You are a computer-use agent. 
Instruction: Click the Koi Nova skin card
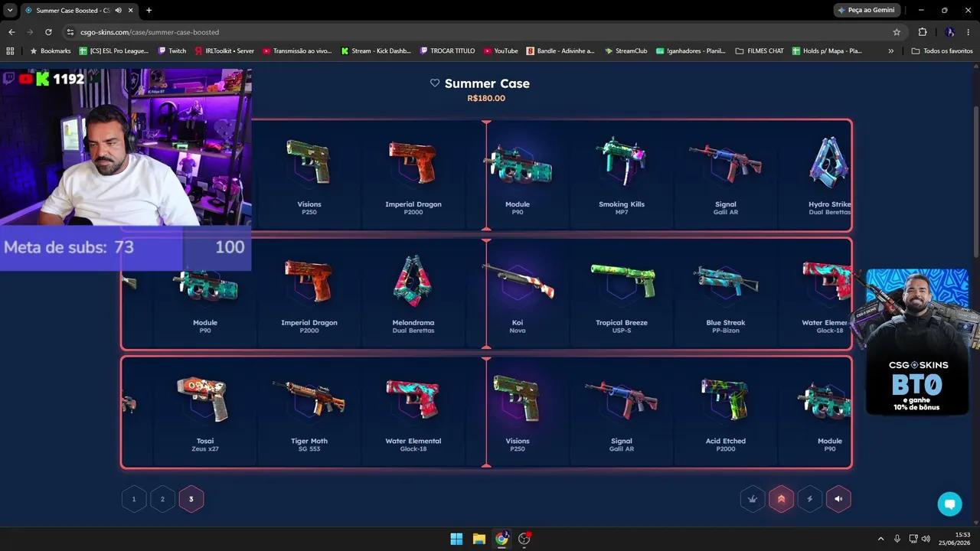point(518,293)
